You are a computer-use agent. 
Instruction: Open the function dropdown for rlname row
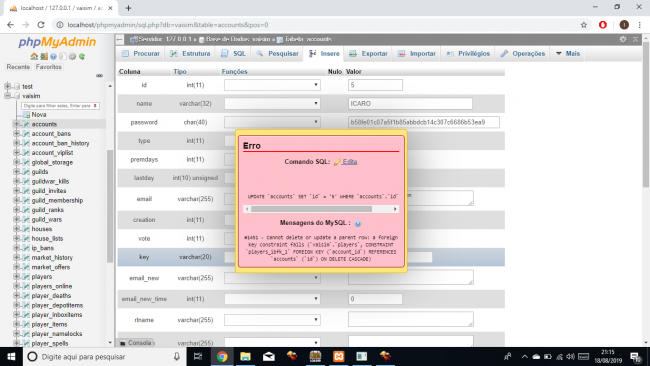272,320
